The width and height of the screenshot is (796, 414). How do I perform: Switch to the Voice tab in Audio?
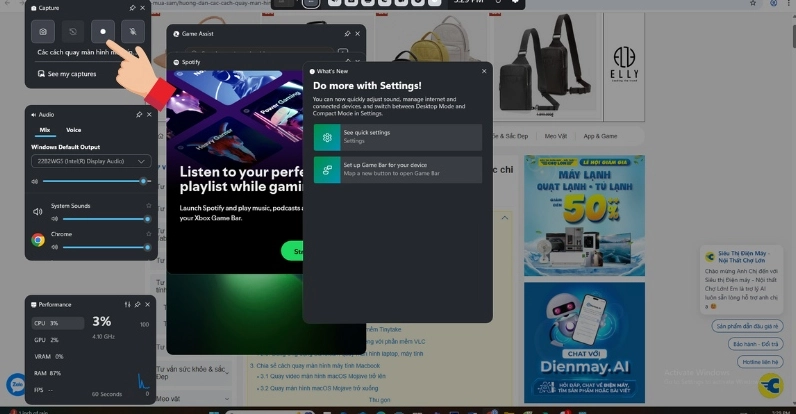coord(74,130)
